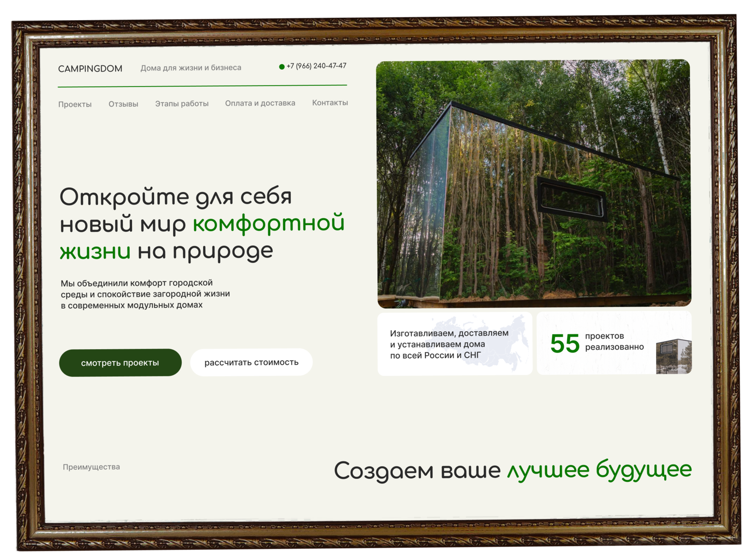Image resolution: width=750 pixels, height=560 pixels.
Task: Click the смотреть проекты button
Action: 120,363
